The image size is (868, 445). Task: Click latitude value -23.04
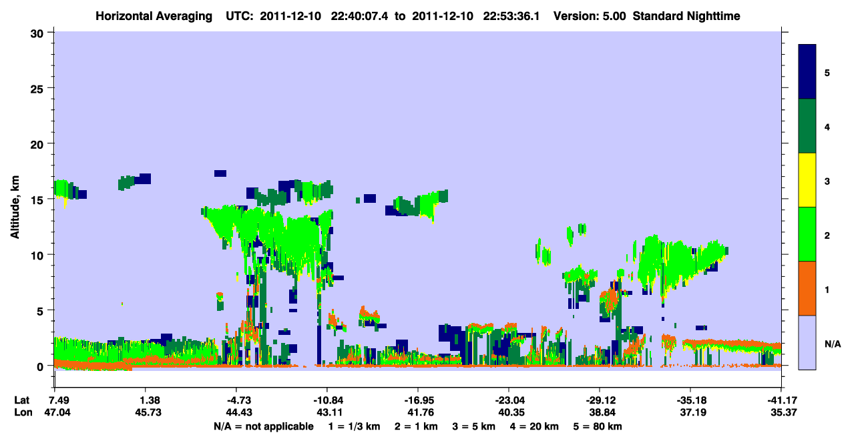point(509,400)
